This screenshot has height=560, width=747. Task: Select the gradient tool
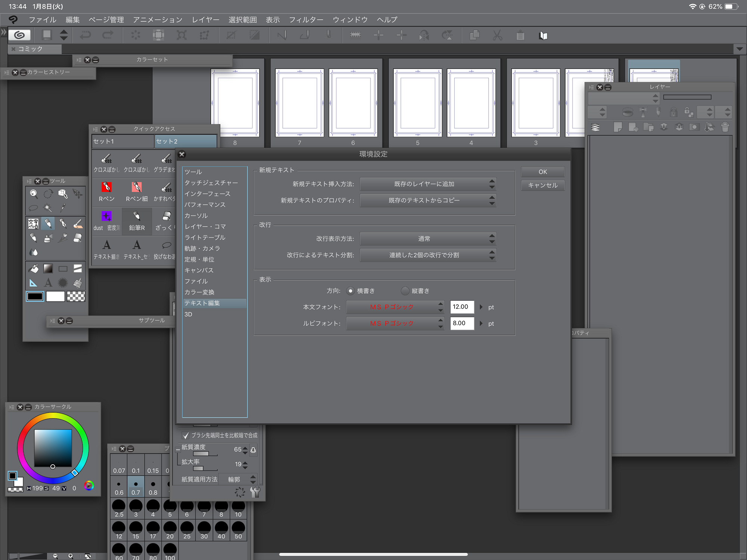tap(48, 268)
